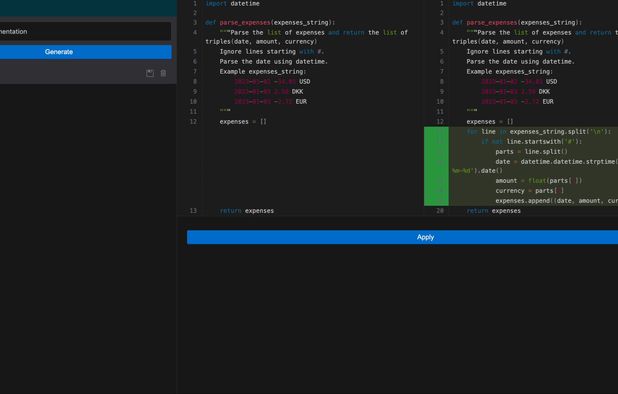This screenshot has width=618, height=394.
Task: Click added 'for line in expenses_string.split' line
Action: coord(539,132)
